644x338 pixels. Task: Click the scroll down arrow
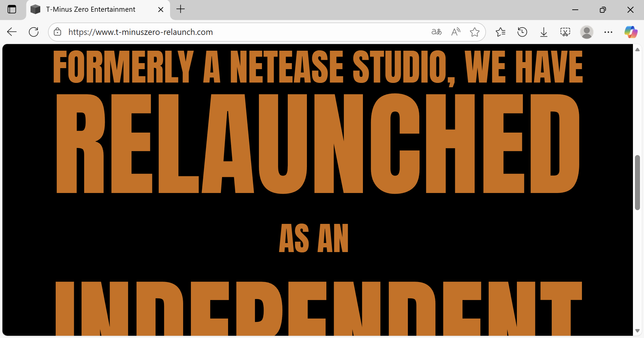[x=637, y=331]
